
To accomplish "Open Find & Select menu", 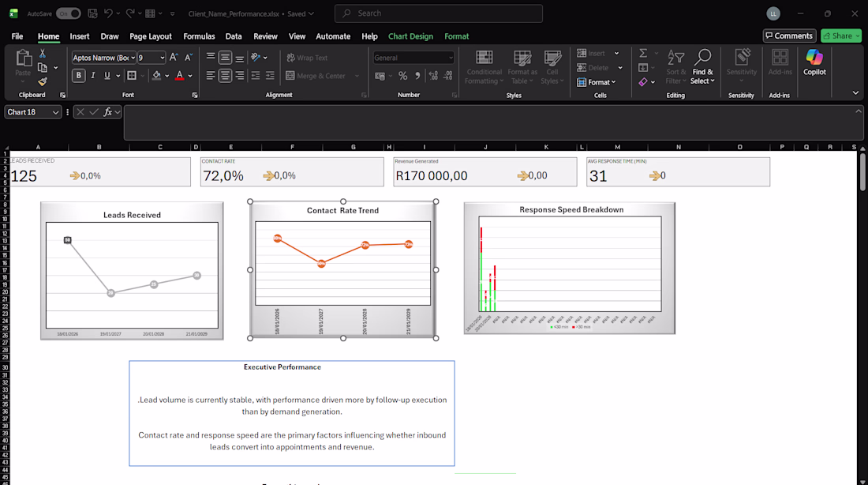I will [x=702, y=66].
